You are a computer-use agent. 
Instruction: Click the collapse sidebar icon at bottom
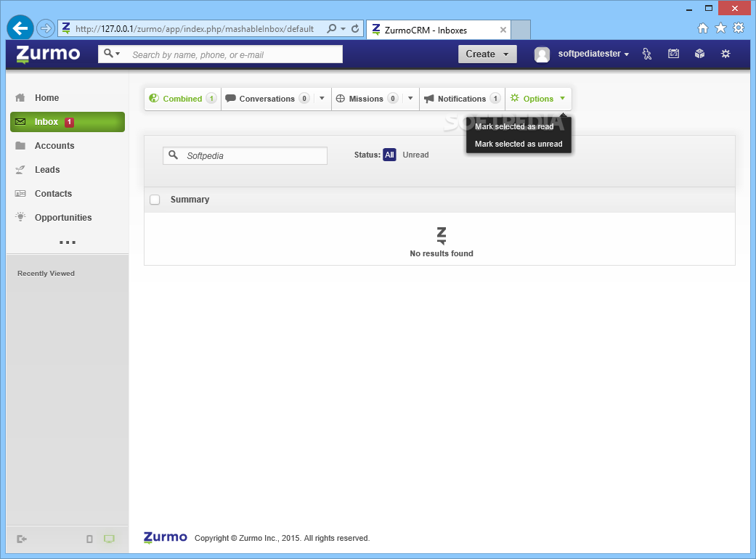pyautogui.click(x=22, y=539)
